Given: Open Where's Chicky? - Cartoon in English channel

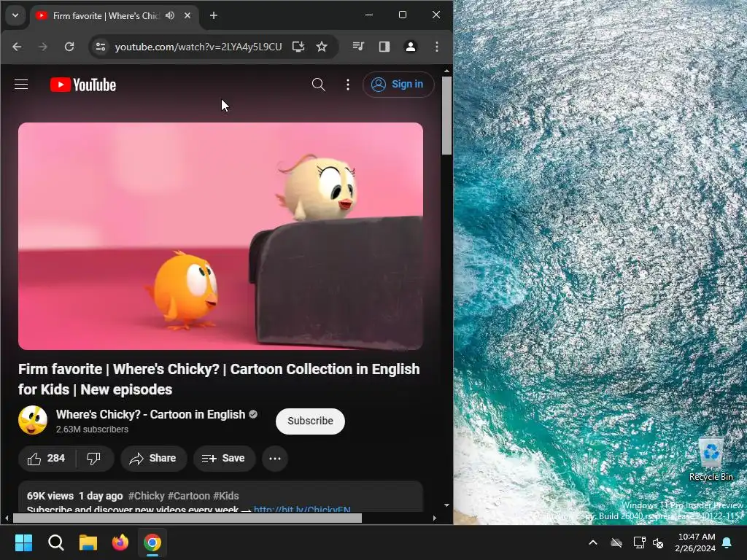Looking at the screenshot, I should click(x=150, y=414).
